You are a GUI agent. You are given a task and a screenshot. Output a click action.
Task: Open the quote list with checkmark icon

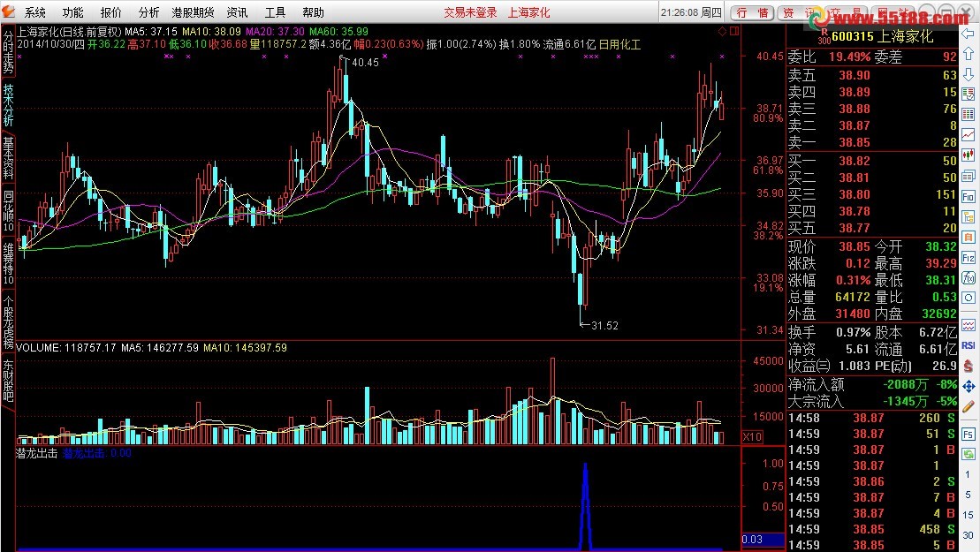coord(969,95)
